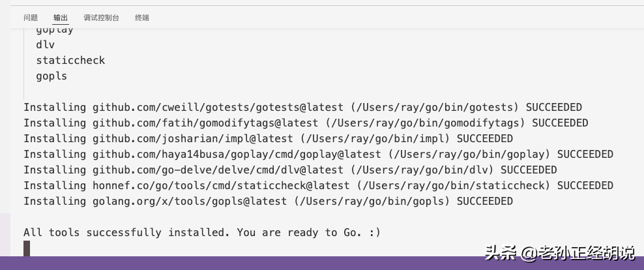The image size is (644, 270).
Task: Select the 输出 panel tab
Action: 61,18
